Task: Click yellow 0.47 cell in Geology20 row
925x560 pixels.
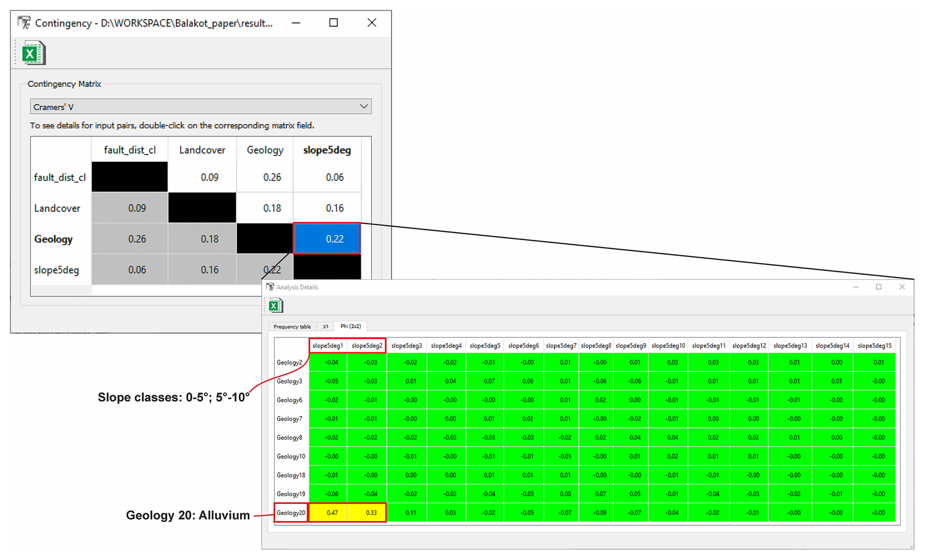Action: point(332,513)
